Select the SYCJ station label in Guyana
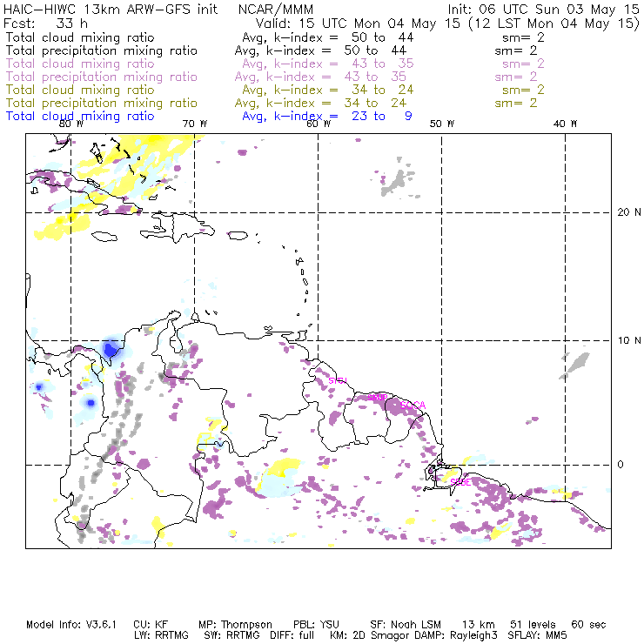Image resolution: width=644 pixels, height=644 pixels. coord(338,380)
